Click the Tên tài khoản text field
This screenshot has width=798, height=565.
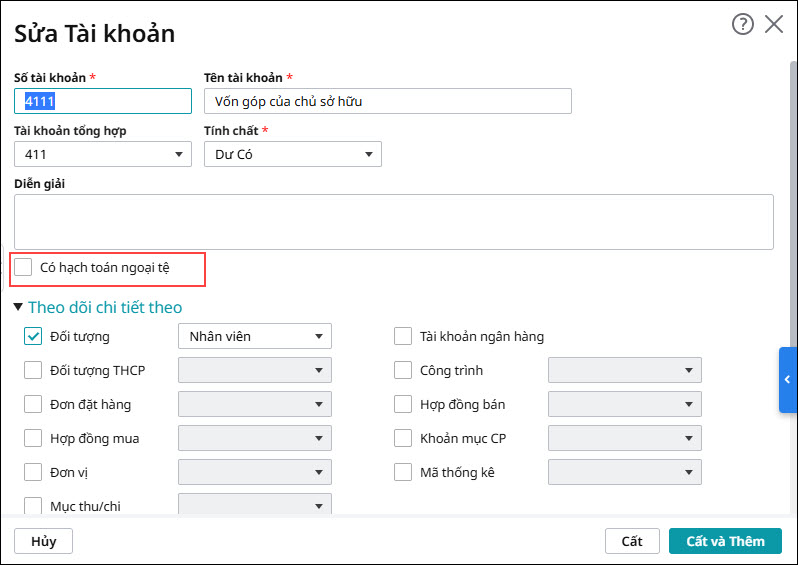pyautogui.click(x=387, y=101)
